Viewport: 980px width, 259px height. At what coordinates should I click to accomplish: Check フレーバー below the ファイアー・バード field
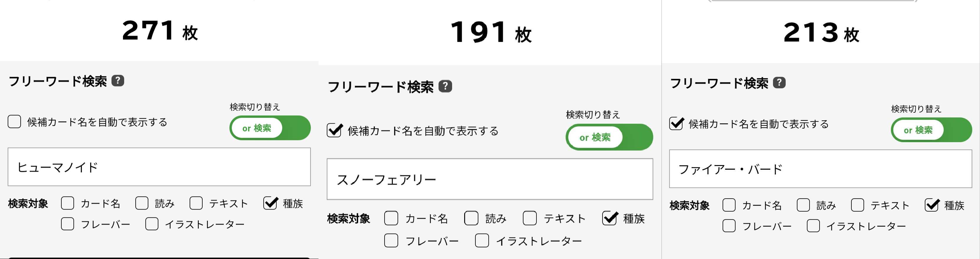[729, 226]
